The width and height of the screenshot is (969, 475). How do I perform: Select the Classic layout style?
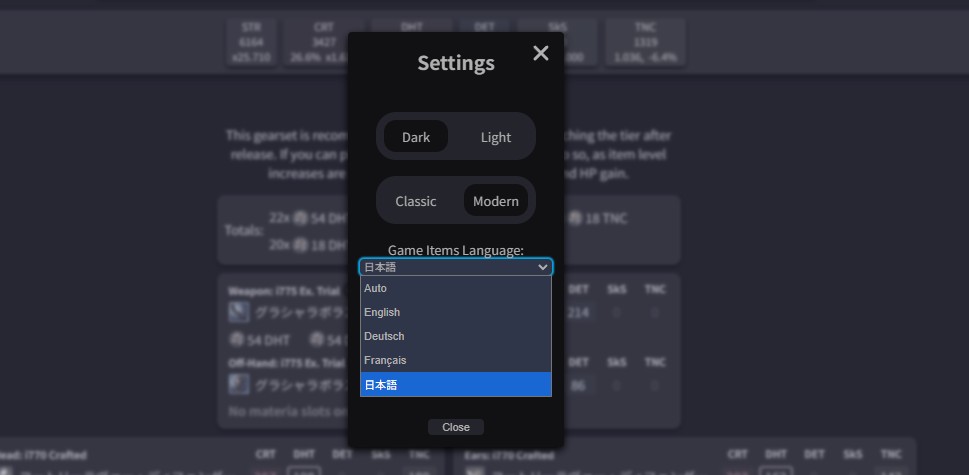[x=416, y=201]
